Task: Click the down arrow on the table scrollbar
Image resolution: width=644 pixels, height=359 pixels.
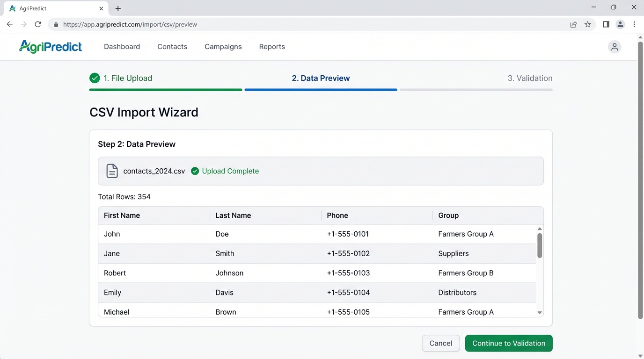Action: 539,312
